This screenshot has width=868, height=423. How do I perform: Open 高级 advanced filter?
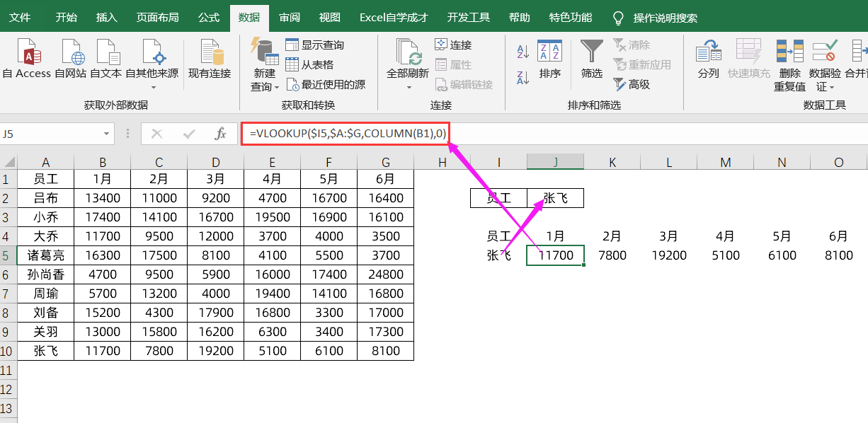pos(632,84)
